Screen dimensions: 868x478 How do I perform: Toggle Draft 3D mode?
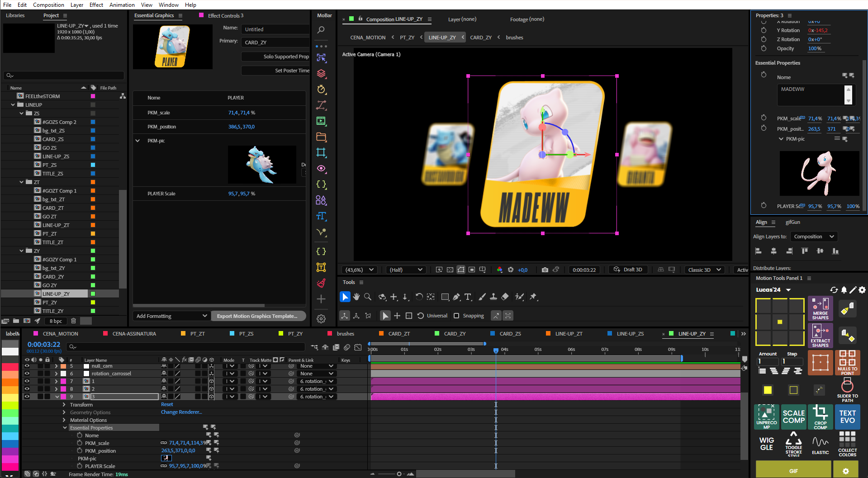point(628,270)
